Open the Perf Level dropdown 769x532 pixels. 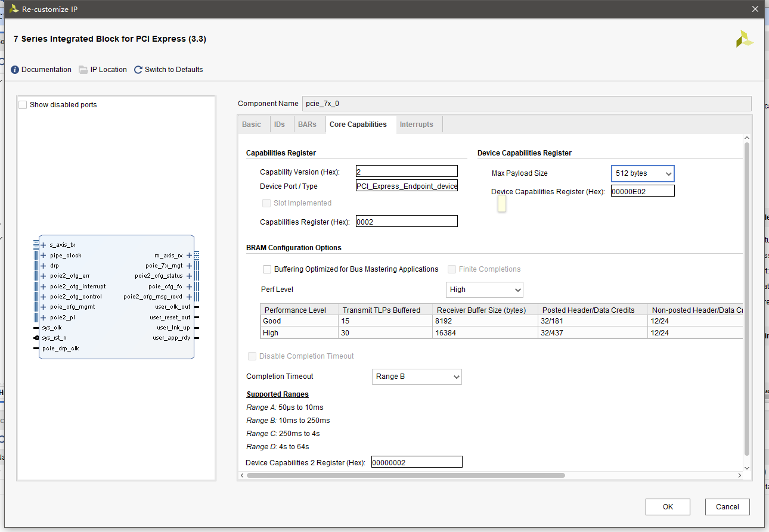(x=485, y=290)
